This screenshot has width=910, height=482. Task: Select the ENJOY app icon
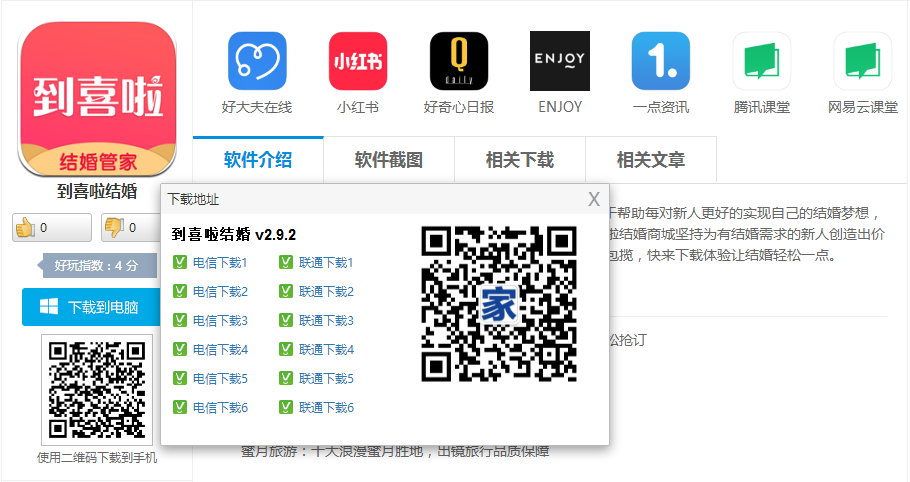pyautogui.click(x=559, y=62)
